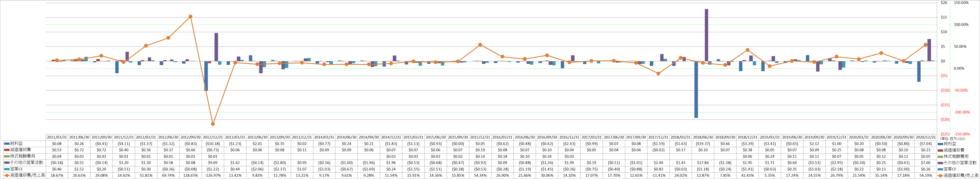This screenshot has height=179, width=980.
Task: Click the 54.34% ratio cell
Action: [480, 176]
